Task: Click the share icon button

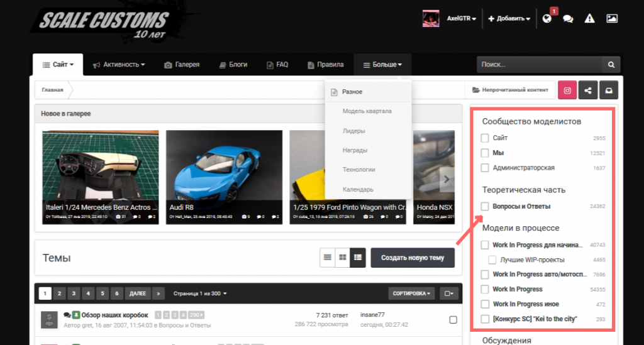Action: pos(588,90)
